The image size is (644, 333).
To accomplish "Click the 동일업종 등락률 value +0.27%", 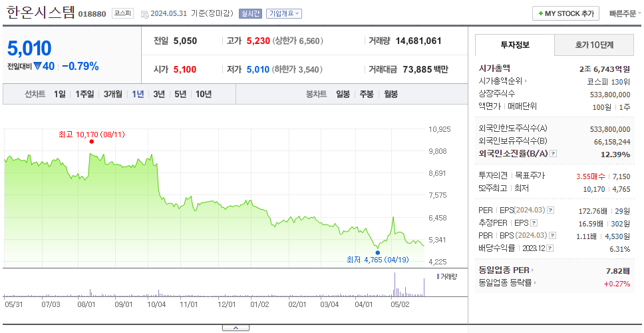I will [x=617, y=284].
